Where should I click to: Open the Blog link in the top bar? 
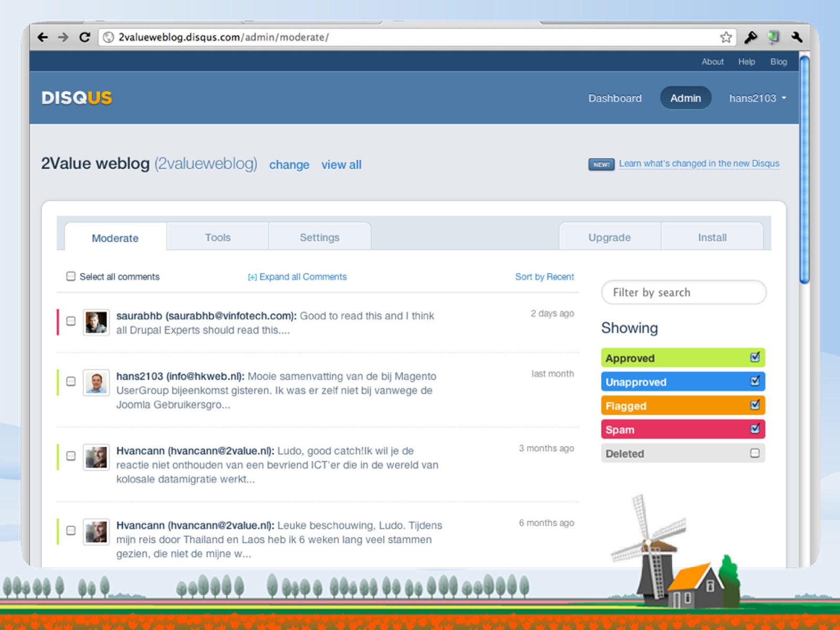[779, 61]
